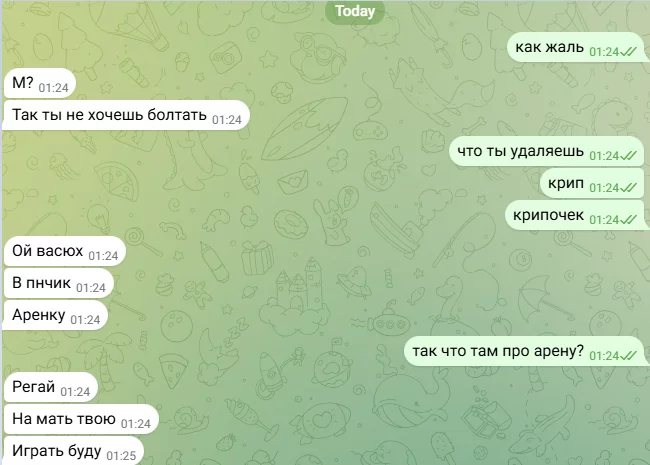Click read checkmarks on 'как жаль' message
The height and width of the screenshot is (465, 650).
tap(628, 52)
